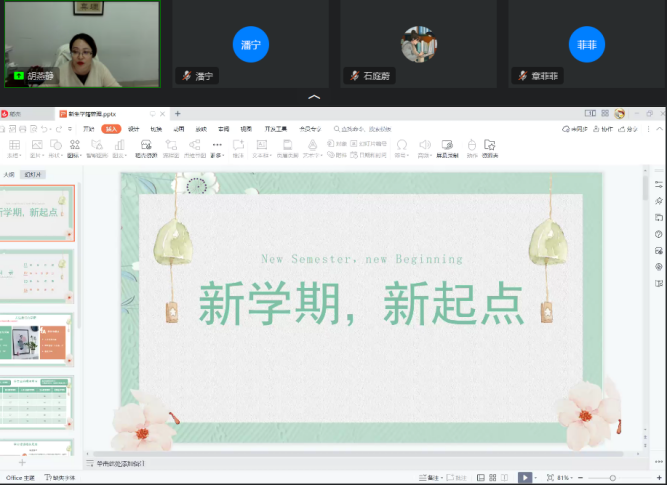Open the Insert ribbon tab
Screen dimensions: 667x485
(x=111, y=128)
